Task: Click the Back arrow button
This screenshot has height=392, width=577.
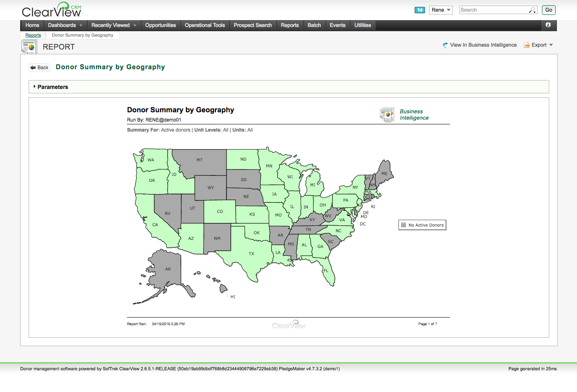Action: [39, 68]
